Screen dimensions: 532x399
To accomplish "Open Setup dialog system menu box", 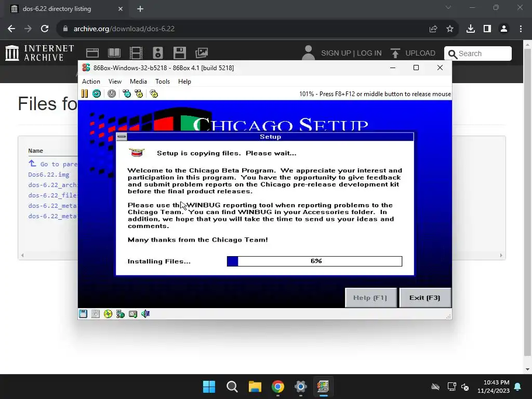I will point(122,137).
